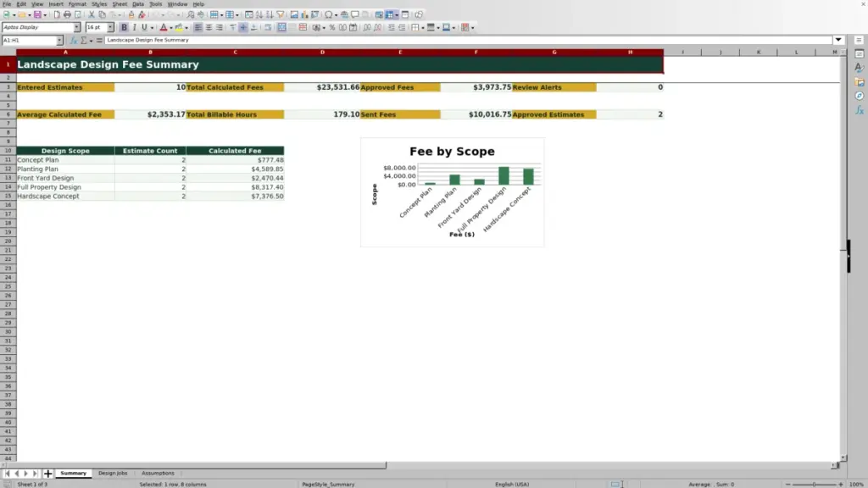Click the sidebar settings hamburger button
This screenshot has width=868, height=488.
(860, 40)
